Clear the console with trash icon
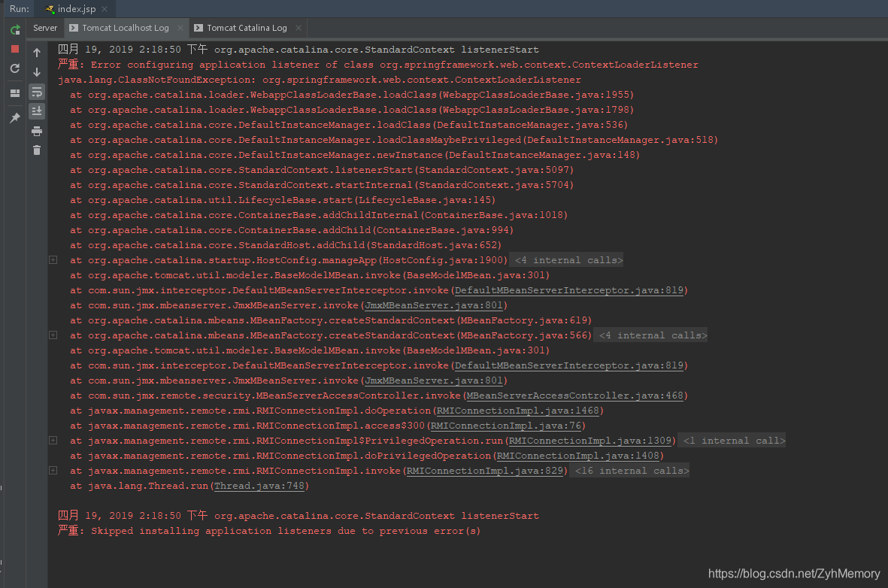Screen dimensions: 888x588 pyautogui.click(x=37, y=150)
